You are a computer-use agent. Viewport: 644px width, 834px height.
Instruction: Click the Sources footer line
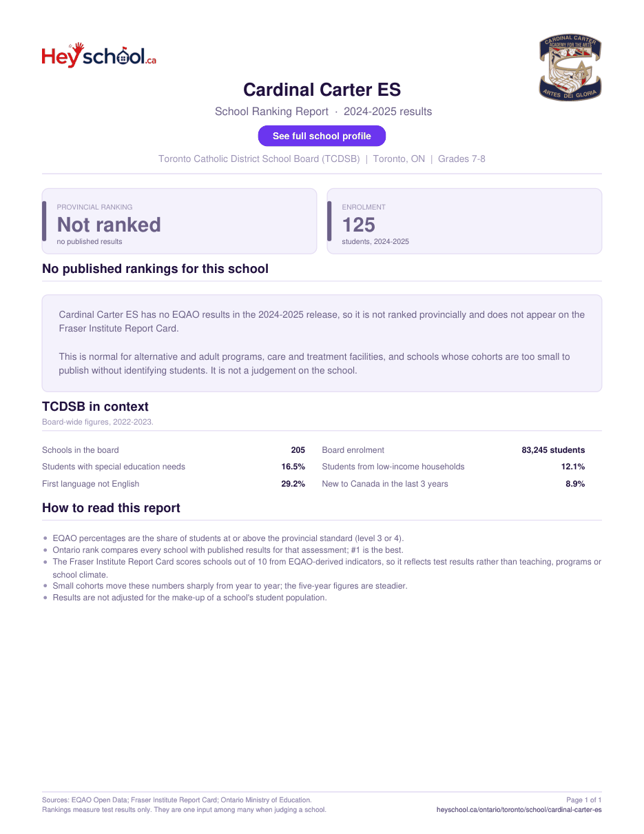[176, 800]
